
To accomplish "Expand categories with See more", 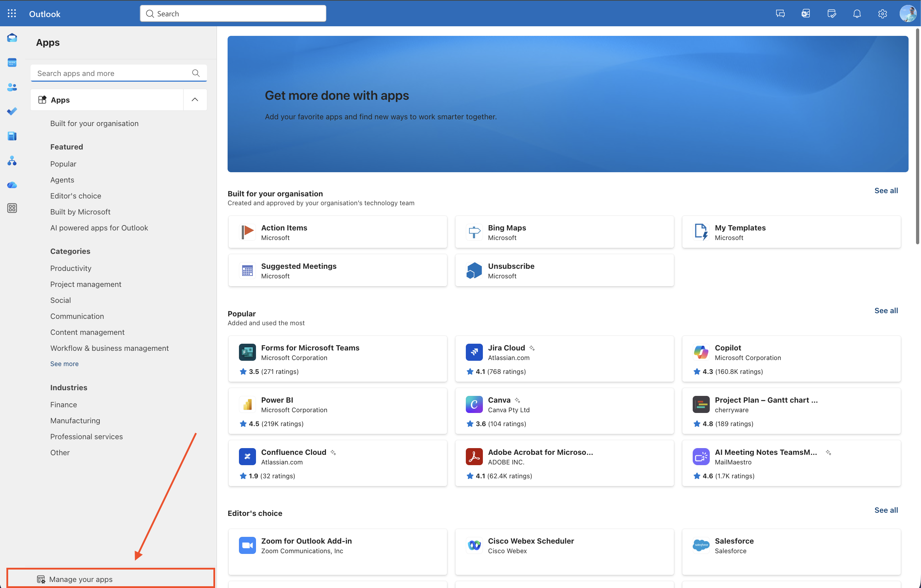I will [x=64, y=364].
